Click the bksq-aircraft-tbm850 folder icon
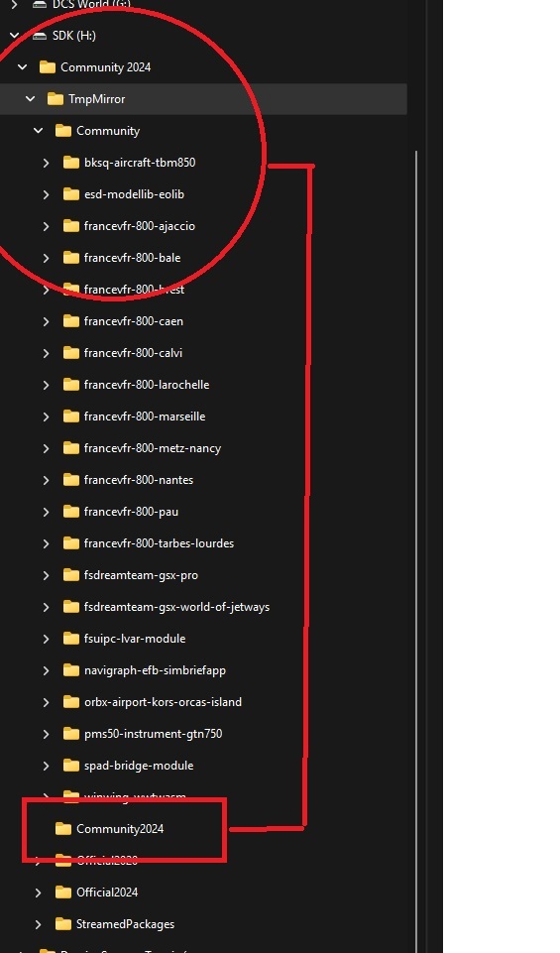560x953 pixels. [71, 163]
